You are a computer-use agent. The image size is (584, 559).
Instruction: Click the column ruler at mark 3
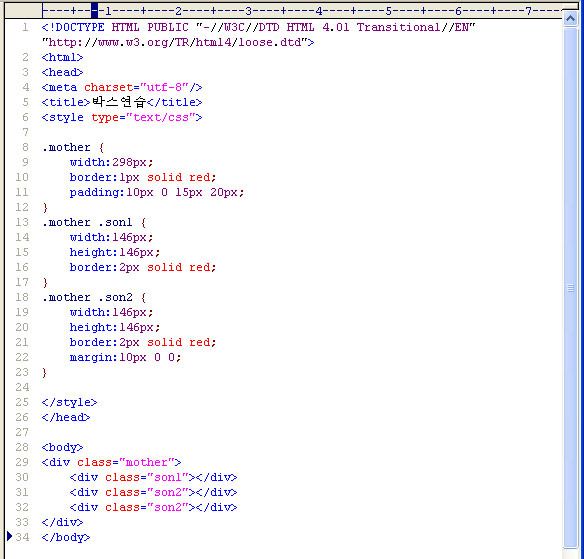(x=248, y=11)
